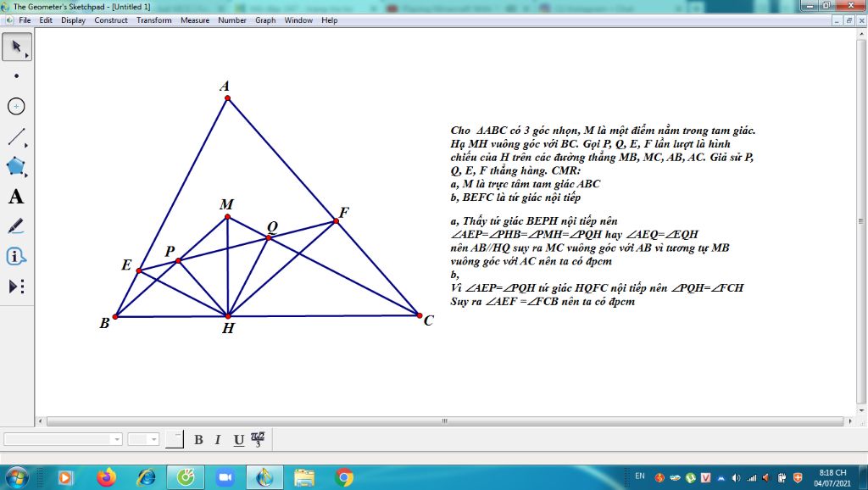Click the horizontal scrollbar left arrow
This screenshot has height=490, width=868.
point(40,421)
